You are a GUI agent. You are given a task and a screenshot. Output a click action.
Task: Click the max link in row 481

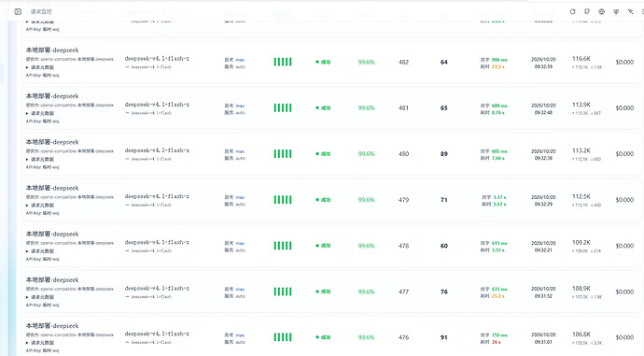(x=240, y=107)
